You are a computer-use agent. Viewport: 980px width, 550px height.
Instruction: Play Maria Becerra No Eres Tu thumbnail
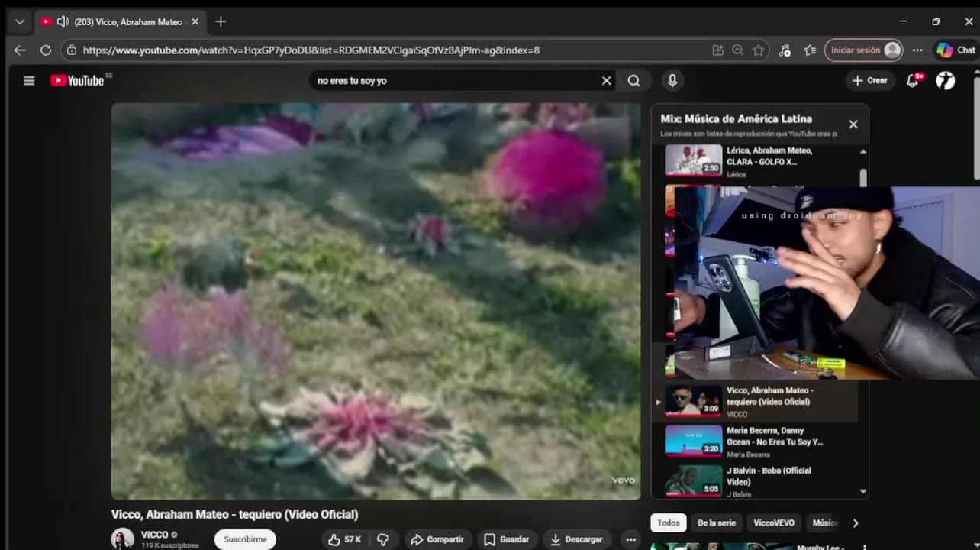[x=693, y=441]
